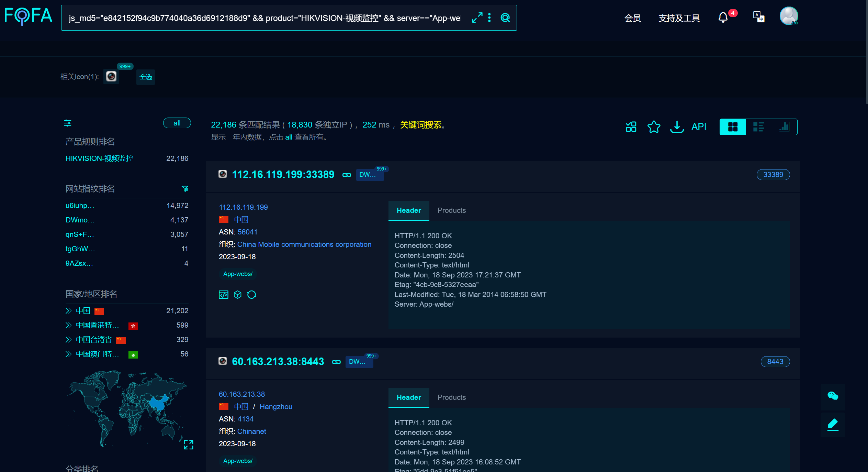Expand the search box full-screen

(x=477, y=18)
